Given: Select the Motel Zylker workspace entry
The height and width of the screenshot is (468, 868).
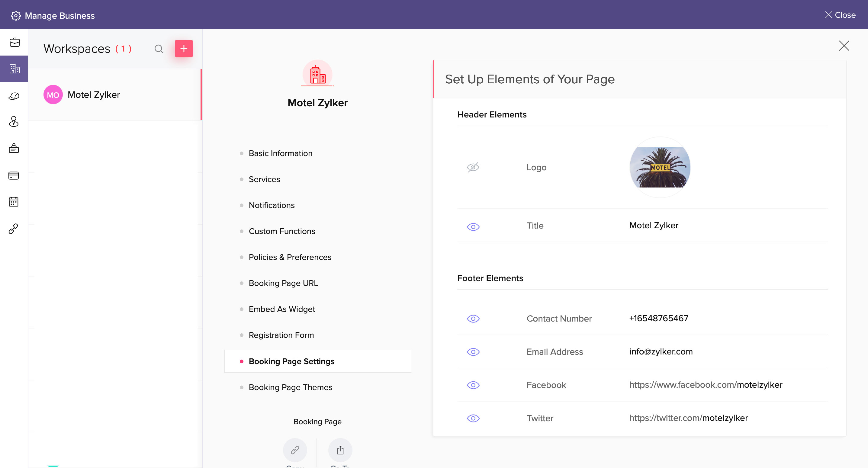Looking at the screenshot, I should (94, 95).
